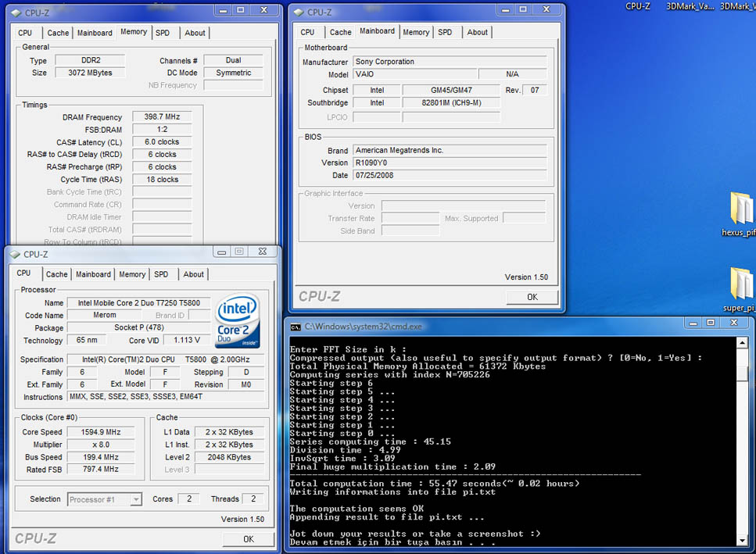Open the super_pi folder on desktop
Screen dimensions: 756x554
tap(741, 289)
